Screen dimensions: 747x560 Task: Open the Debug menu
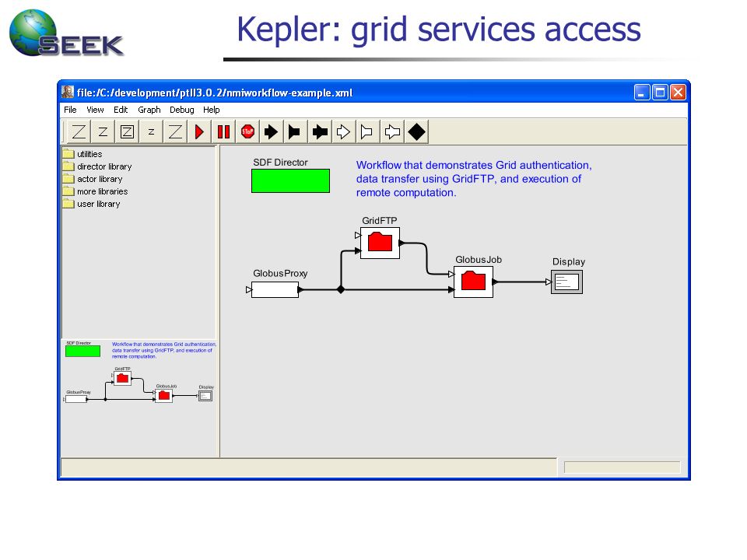pos(182,110)
